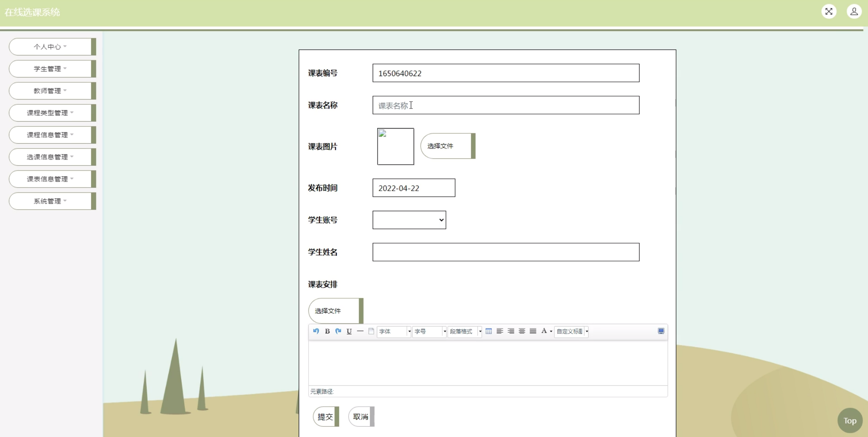The height and width of the screenshot is (437, 868).
Task: Click the 提交 submit button
Action: (x=325, y=417)
